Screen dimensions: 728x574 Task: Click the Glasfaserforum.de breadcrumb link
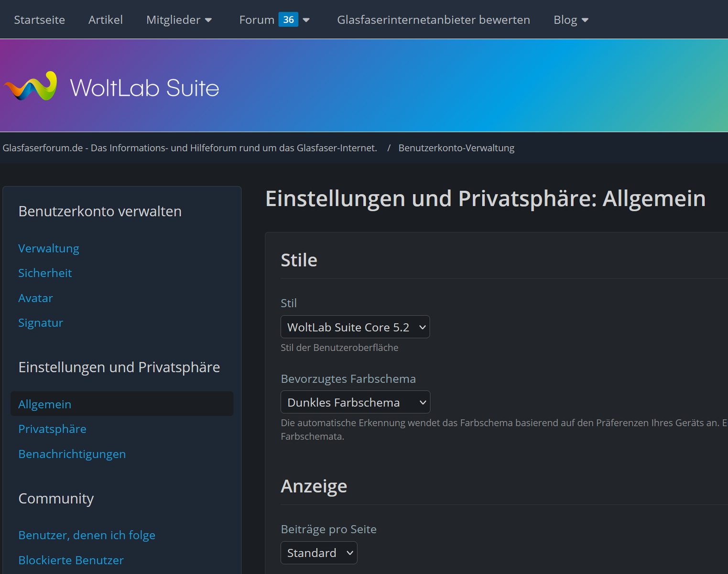tap(190, 148)
